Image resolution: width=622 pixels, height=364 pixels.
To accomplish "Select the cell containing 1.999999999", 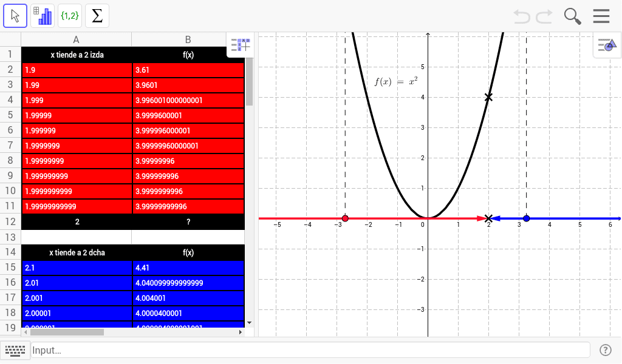I will [x=77, y=177].
